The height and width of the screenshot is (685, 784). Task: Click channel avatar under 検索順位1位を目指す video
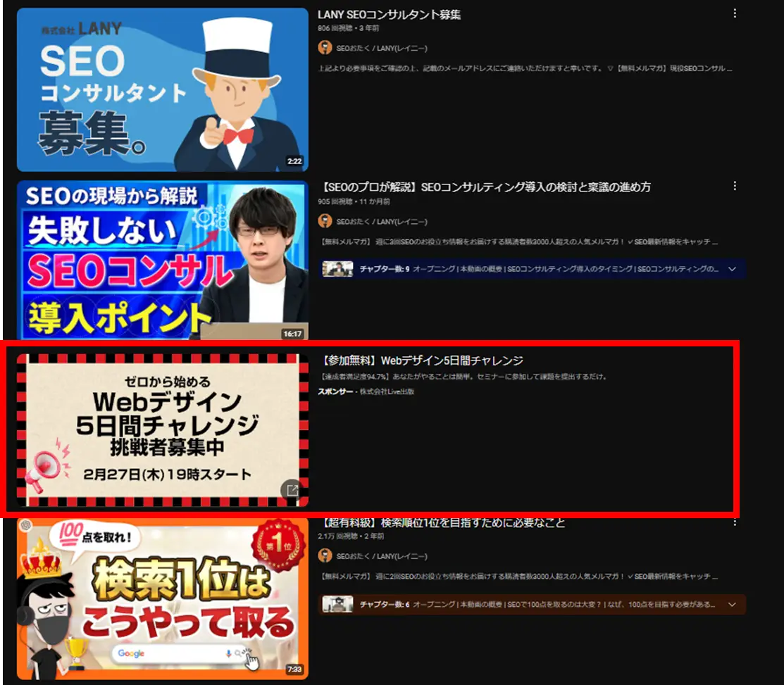[325, 555]
